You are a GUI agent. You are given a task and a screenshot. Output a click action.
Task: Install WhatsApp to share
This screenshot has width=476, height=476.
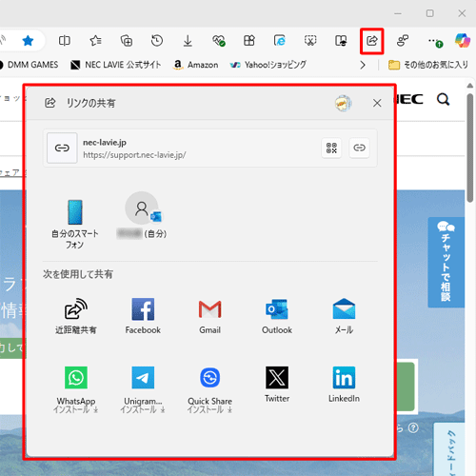coord(76,389)
